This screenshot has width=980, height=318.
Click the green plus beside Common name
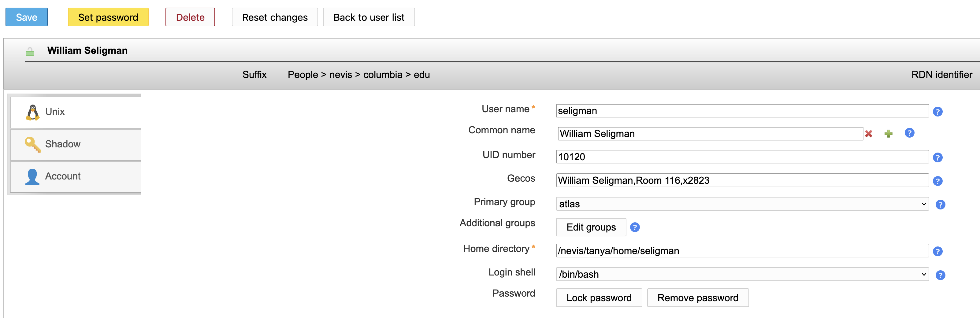click(888, 134)
